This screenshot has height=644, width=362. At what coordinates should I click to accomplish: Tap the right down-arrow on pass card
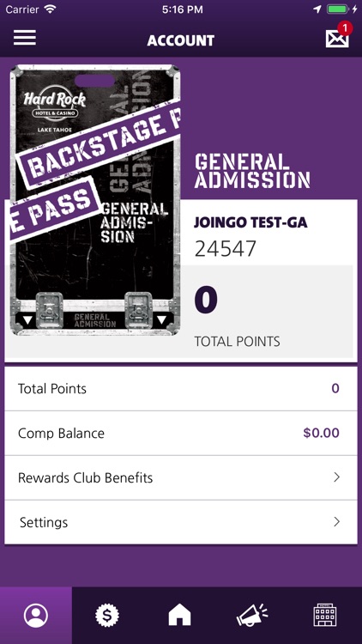click(x=162, y=320)
